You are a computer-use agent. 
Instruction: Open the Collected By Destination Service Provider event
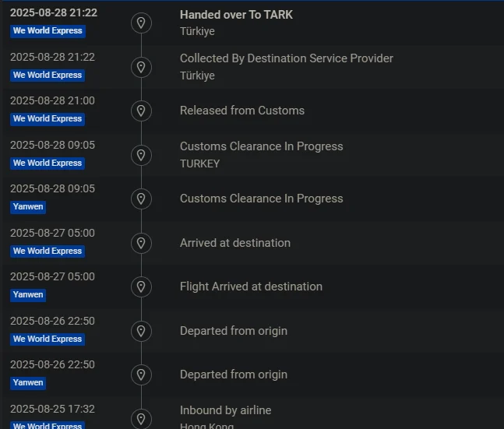pos(286,58)
